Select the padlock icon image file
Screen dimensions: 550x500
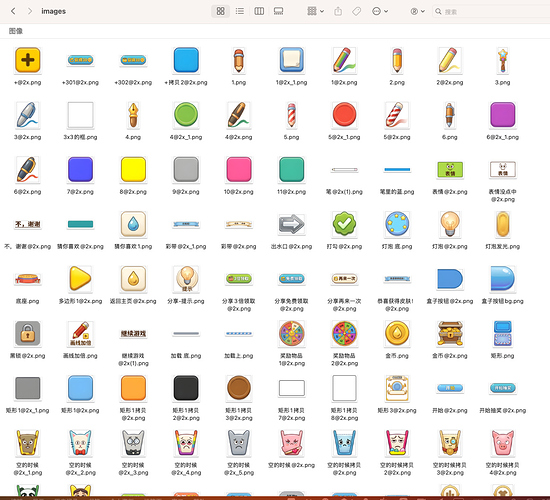click(28, 333)
